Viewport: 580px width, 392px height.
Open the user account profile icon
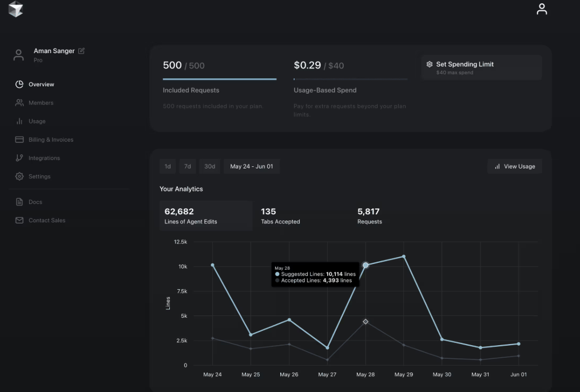pyautogui.click(x=541, y=9)
